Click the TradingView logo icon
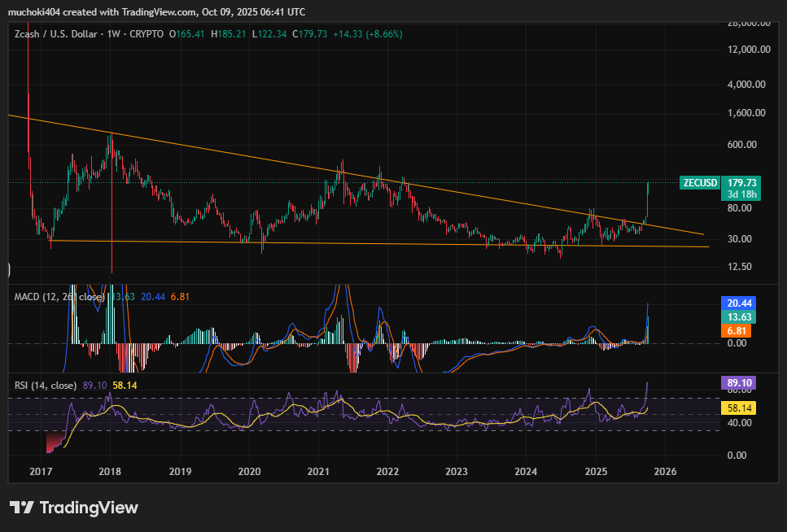Image resolution: width=787 pixels, height=532 pixels. [x=21, y=508]
